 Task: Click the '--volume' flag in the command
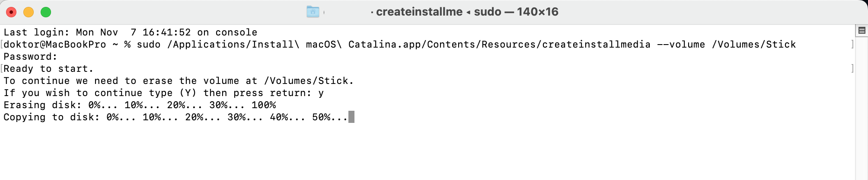click(x=681, y=44)
